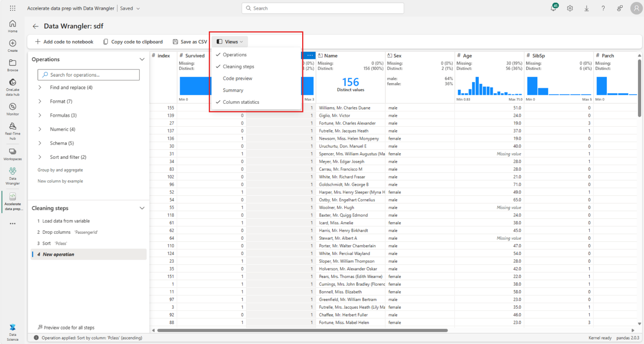
Task: Open the user account avatar
Action: (x=636, y=8)
